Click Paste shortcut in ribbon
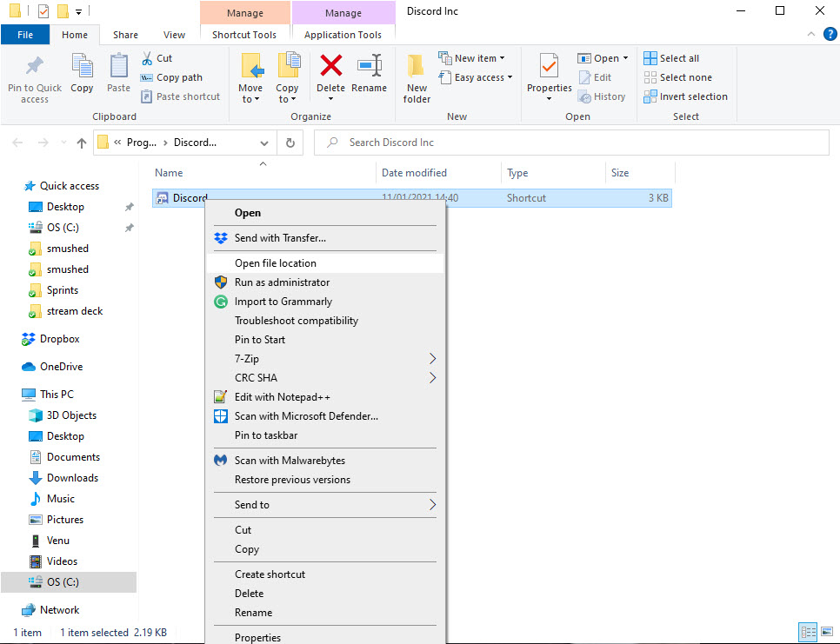 coord(181,96)
